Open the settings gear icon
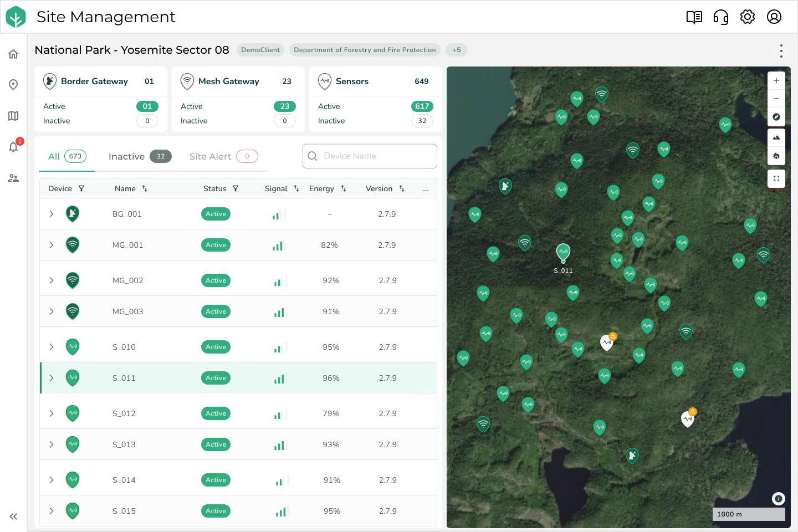 (x=747, y=17)
